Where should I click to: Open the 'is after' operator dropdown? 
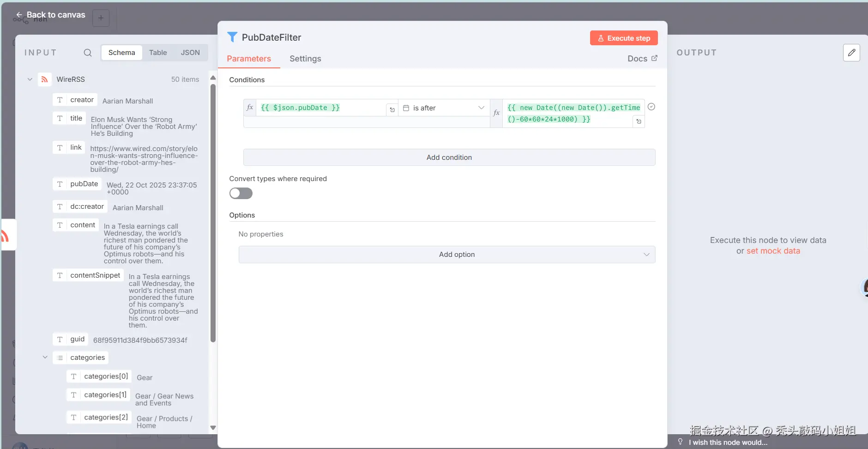[x=444, y=108]
